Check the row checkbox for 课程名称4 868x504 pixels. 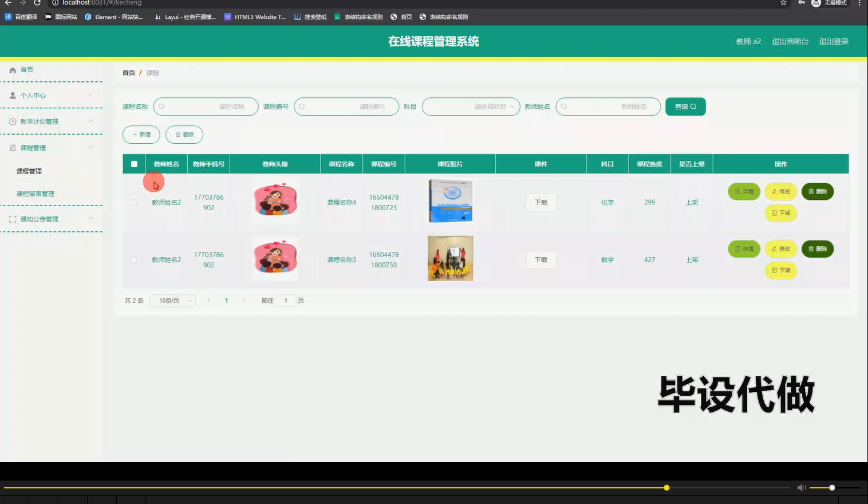click(133, 202)
